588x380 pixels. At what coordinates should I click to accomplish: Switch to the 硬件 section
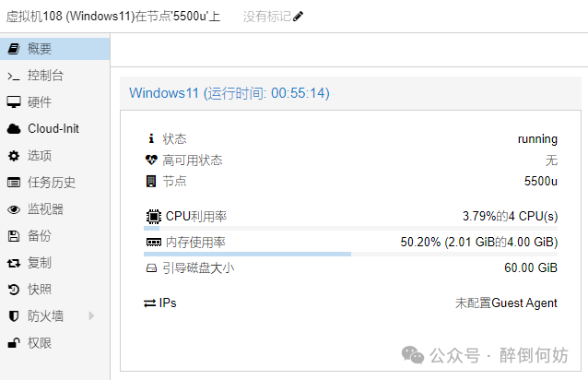(40, 102)
